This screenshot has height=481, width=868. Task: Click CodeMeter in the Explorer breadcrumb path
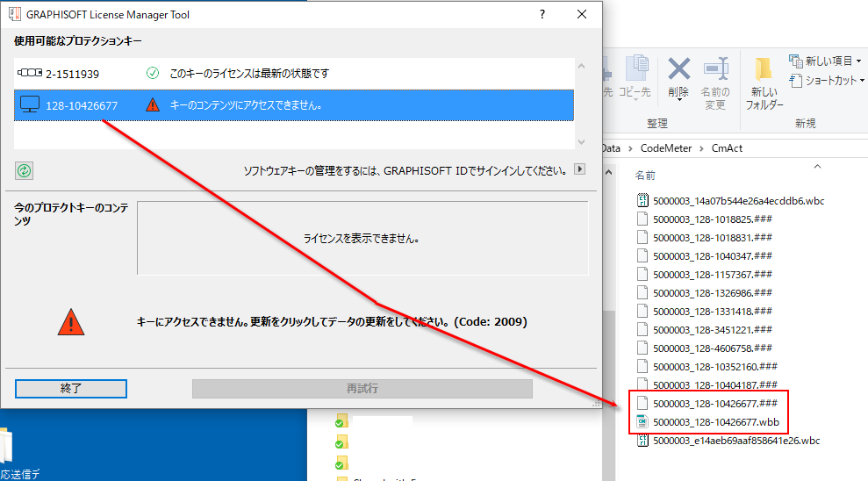tap(666, 148)
